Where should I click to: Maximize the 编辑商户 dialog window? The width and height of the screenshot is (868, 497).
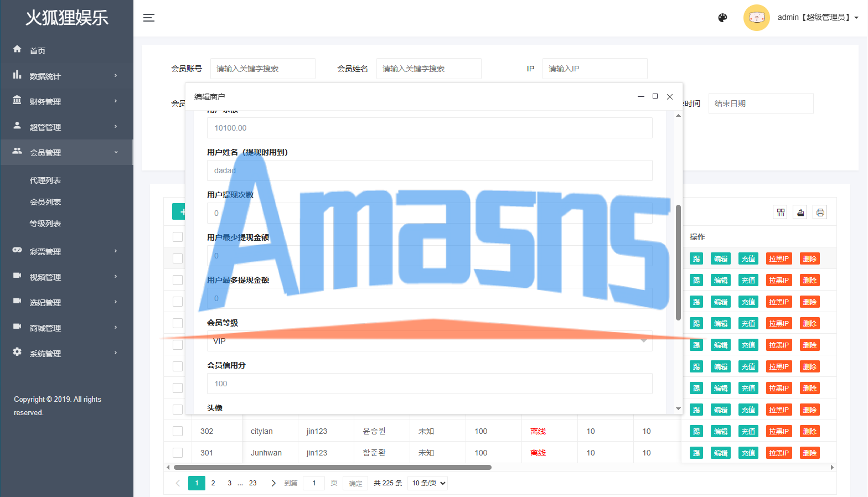tap(655, 96)
